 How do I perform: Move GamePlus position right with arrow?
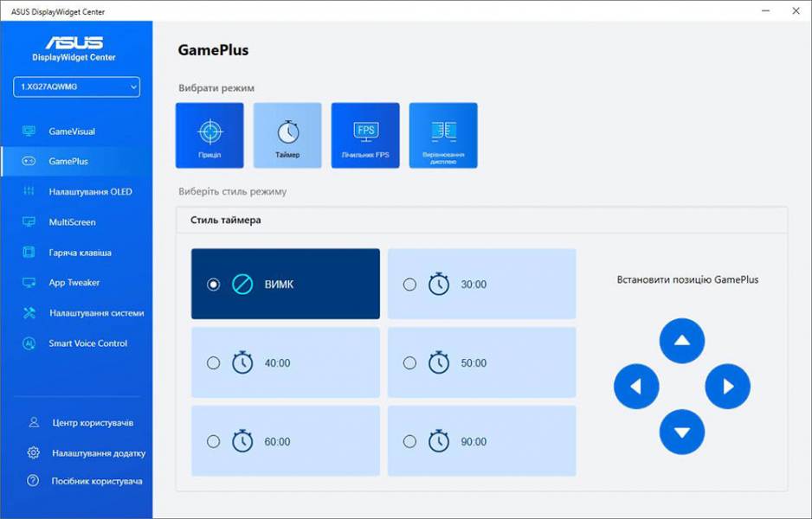coord(727,387)
